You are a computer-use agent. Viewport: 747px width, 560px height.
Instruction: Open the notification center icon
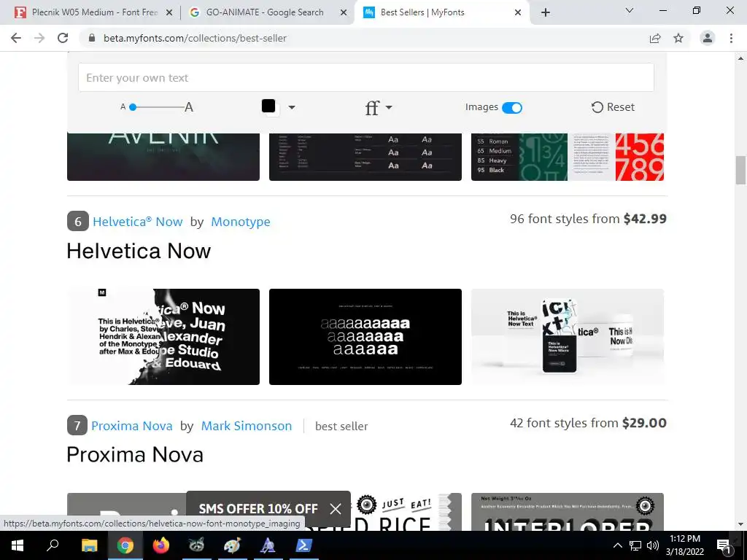click(724, 546)
